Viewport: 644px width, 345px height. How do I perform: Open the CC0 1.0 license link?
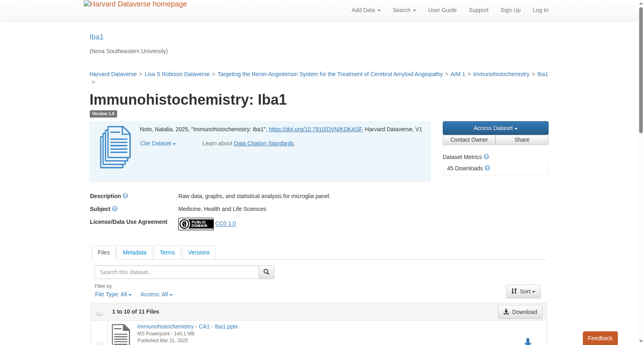(x=225, y=223)
